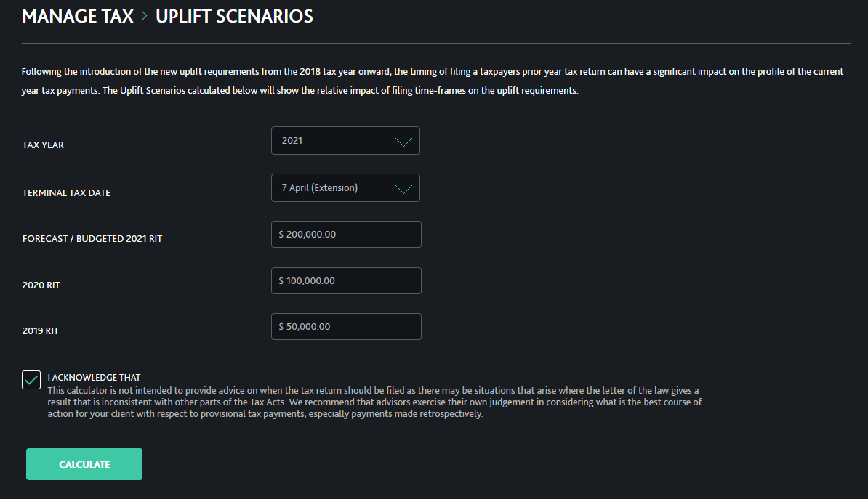
Task: Click the 2020 RIT input with $100,000.00
Action: point(346,281)
